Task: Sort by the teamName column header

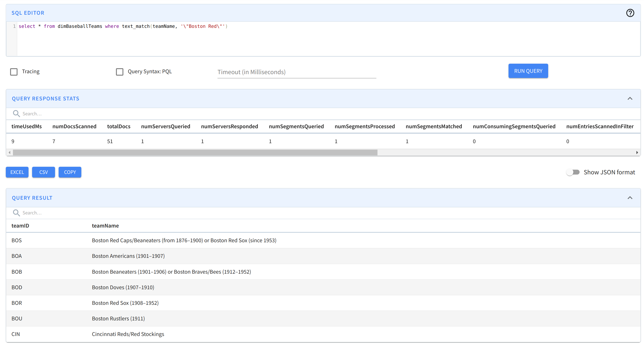Action: click(105, 226)
